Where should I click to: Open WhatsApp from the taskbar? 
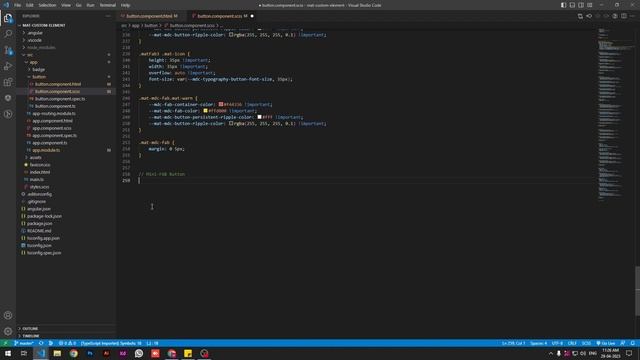pyautogui.click(x=139, y=353)
